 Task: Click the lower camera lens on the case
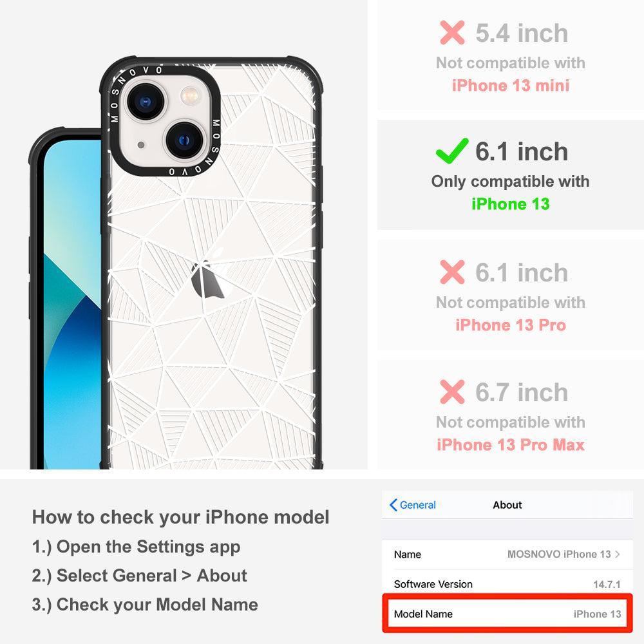click(184, 140)
